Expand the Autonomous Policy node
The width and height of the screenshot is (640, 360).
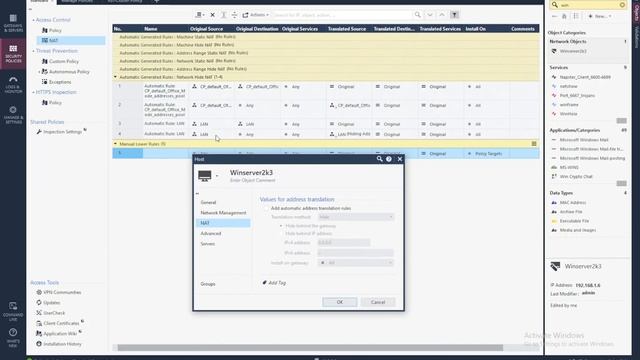39,72
